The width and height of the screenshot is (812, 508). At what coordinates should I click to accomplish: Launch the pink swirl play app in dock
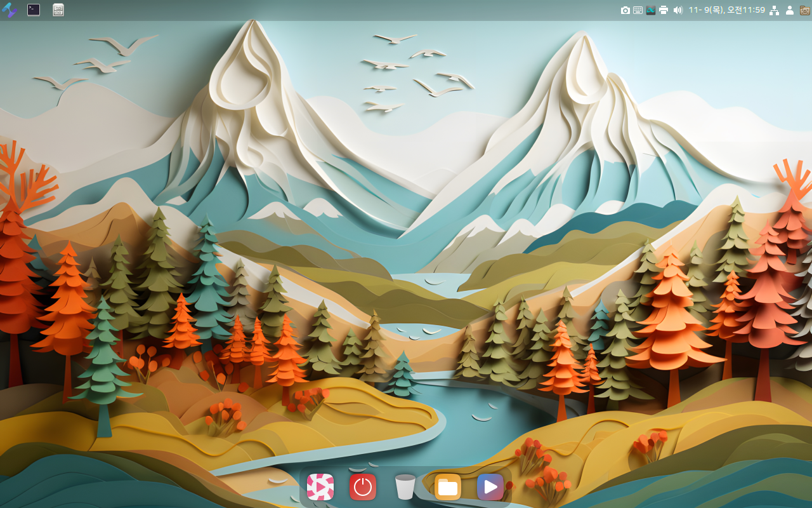tap(320, 487)
